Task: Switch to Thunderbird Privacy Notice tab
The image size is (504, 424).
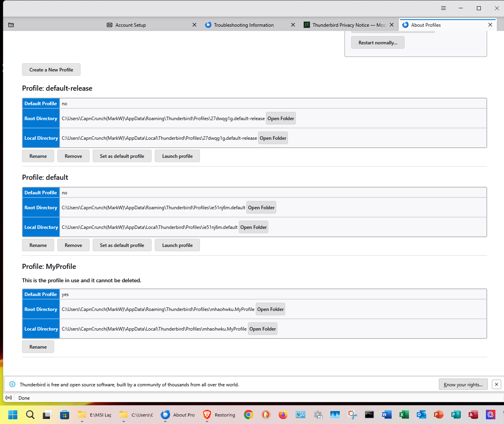Action: pos(348,25)
